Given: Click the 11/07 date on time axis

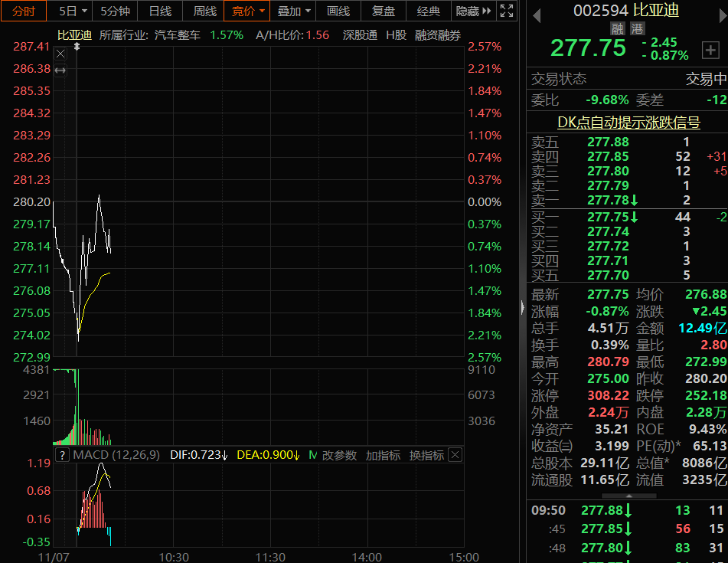Looking at the screenshot, I should coord(54,557).
